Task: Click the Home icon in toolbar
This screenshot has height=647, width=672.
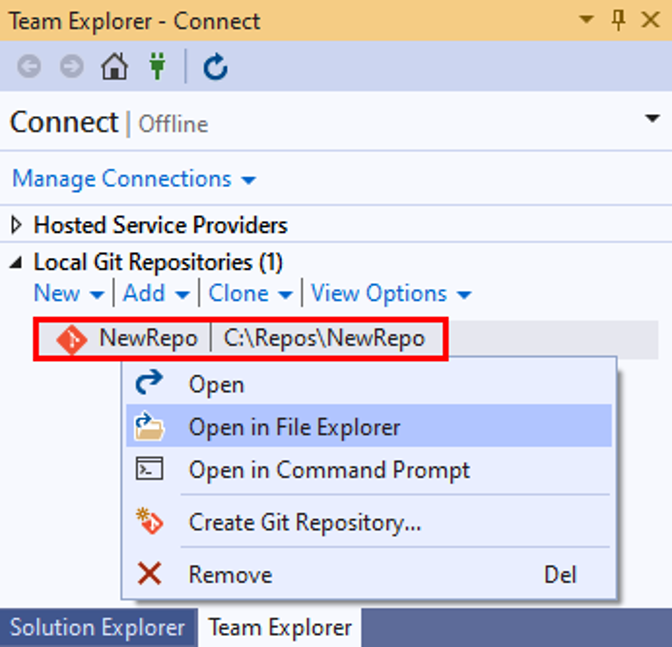Action: (x=115, y=67)
